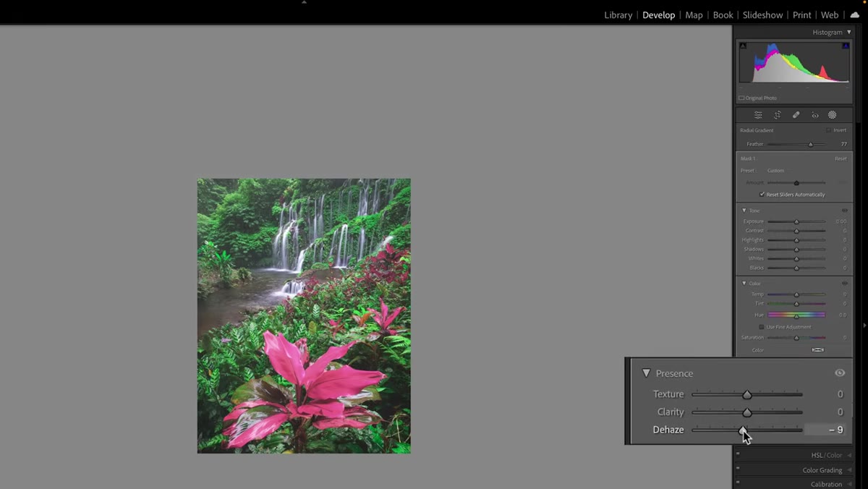Toggle the Presence section eye icon
The height and width of the screenshot is (489, 868).
(x=840, y=373)
